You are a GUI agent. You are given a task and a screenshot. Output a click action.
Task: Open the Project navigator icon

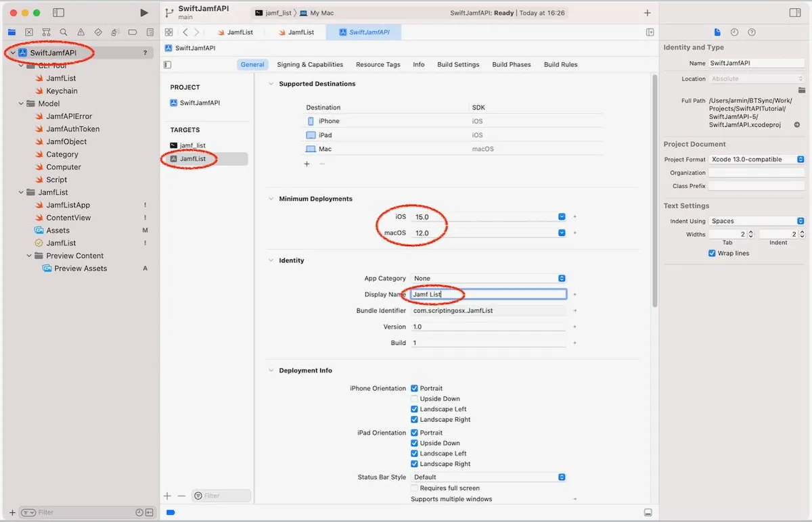(x=11, y=32)
